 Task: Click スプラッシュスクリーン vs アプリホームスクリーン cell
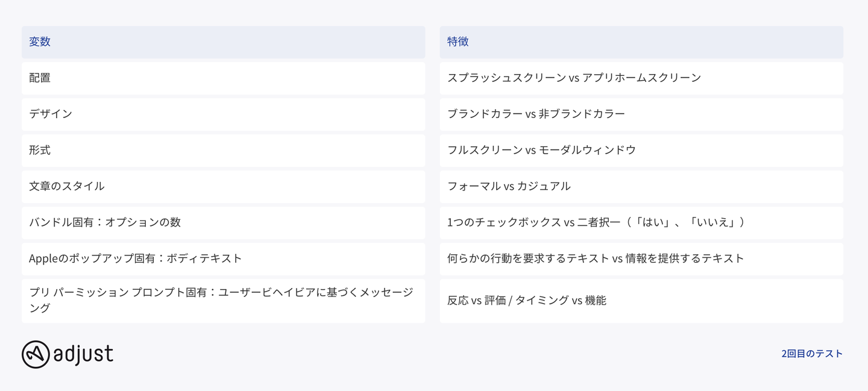tap(641, 78)
